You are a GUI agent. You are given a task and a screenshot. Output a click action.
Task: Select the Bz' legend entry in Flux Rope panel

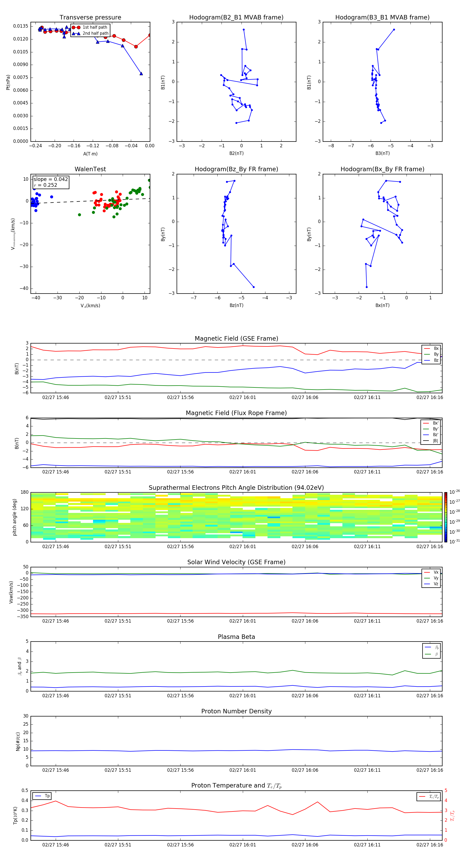(431, 435)
